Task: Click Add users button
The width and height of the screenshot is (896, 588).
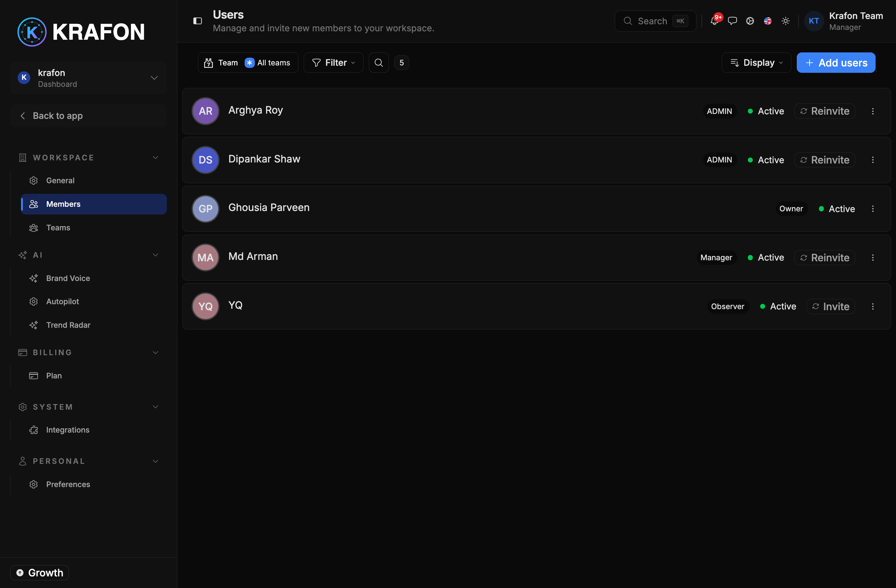Action: coord(836,63)
